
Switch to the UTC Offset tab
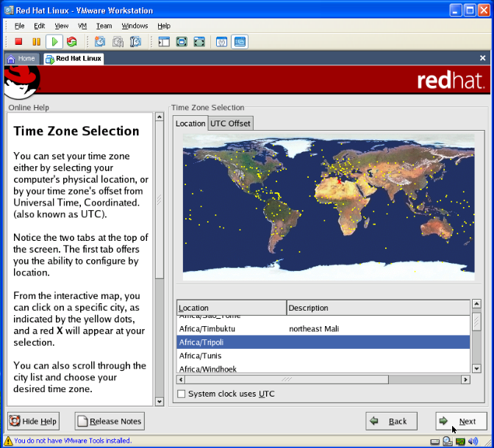pyautogui.click(x=230, y=123)
